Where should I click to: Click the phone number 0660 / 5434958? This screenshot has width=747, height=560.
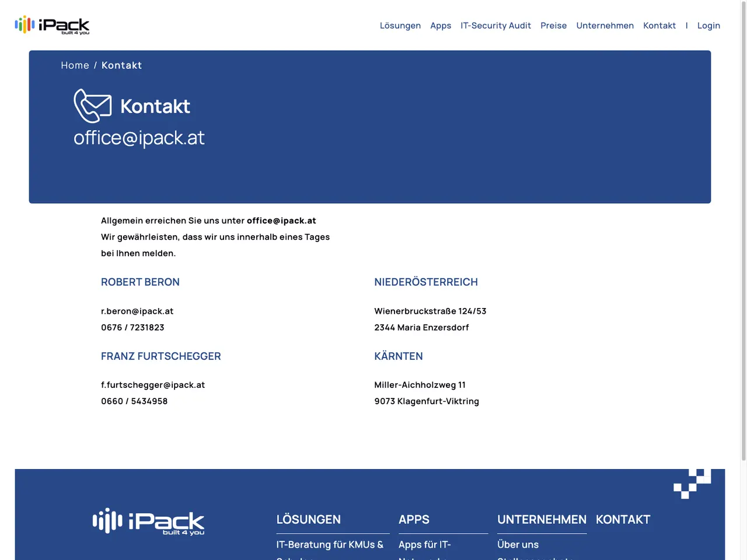[134, 401]
